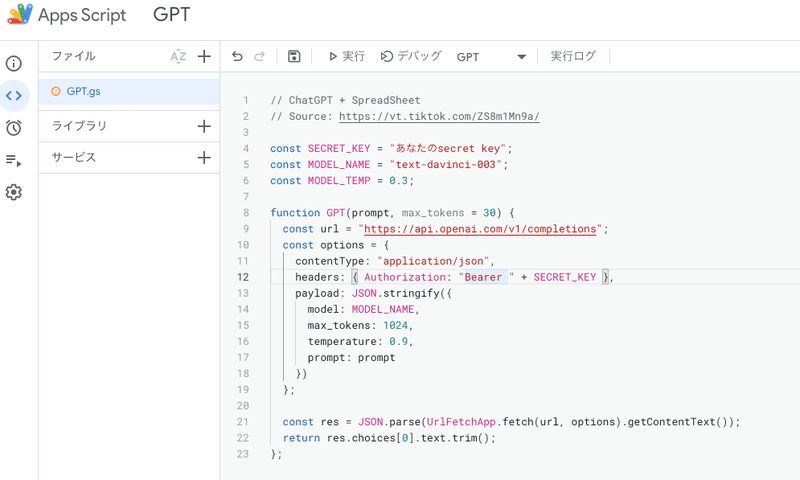Click model: MODEL_NAME on line 14

click(363, 310)
